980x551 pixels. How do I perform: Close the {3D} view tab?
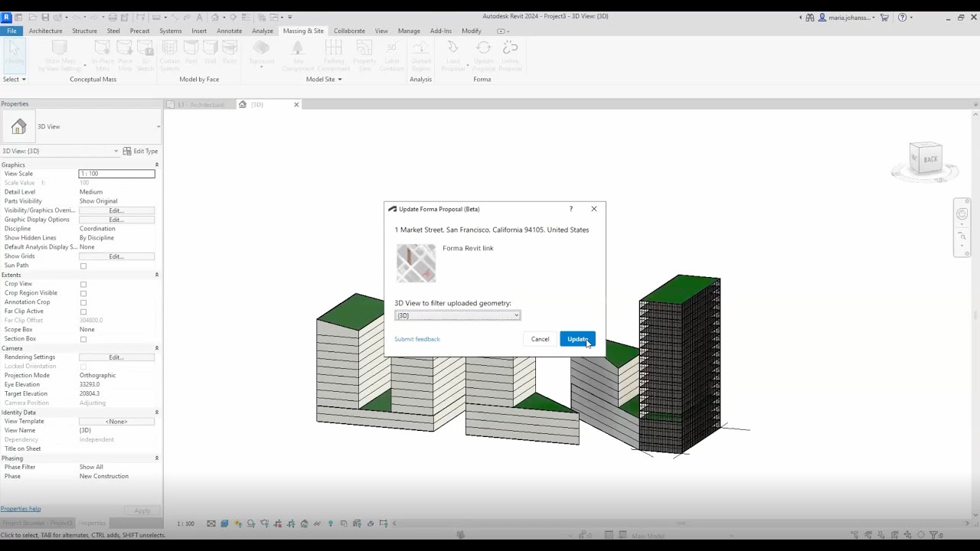click(x=296, y=104)
